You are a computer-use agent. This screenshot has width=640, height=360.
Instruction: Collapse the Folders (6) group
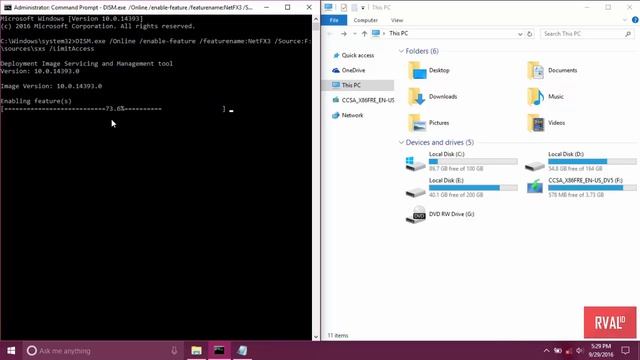pos(401,51)
